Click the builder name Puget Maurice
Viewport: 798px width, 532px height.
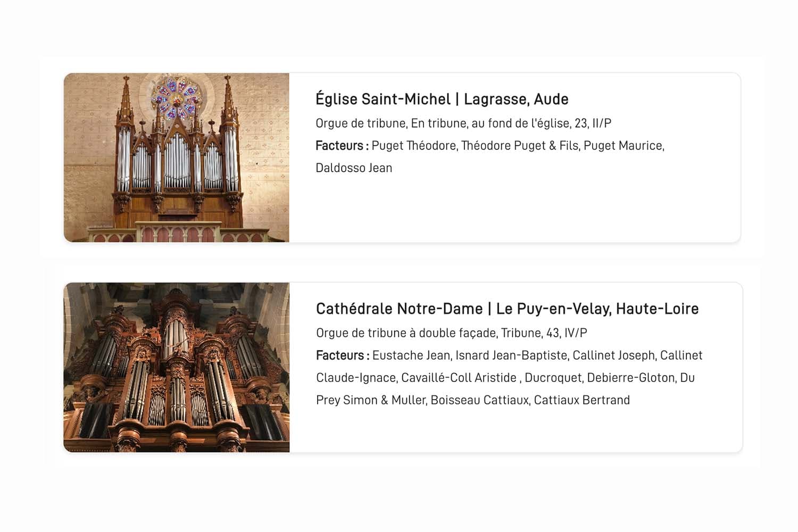point(623,146)
